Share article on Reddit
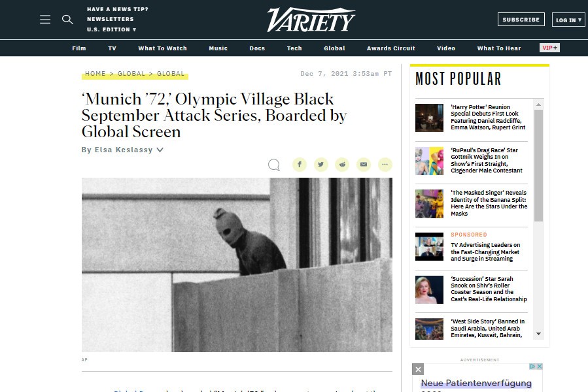This screenshot has height=392, width=588. pyautogui.click(x=342, y=165)
